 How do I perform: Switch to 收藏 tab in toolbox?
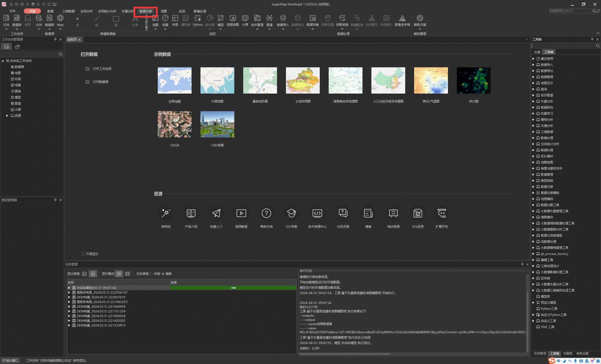537,52
